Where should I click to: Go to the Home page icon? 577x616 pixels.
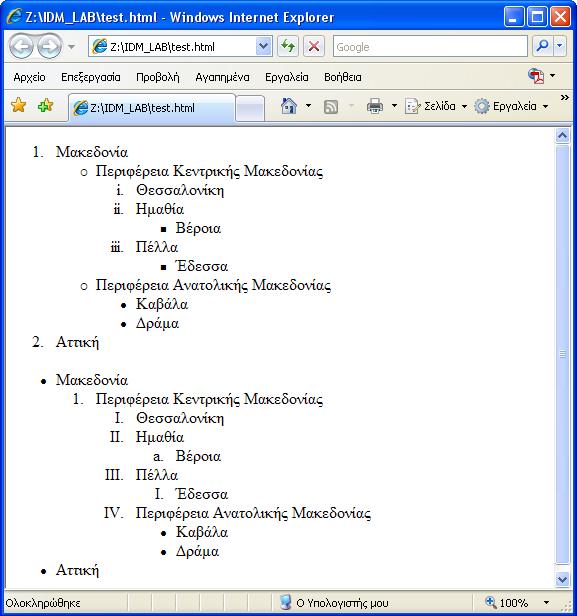click(x=289, y=106)
